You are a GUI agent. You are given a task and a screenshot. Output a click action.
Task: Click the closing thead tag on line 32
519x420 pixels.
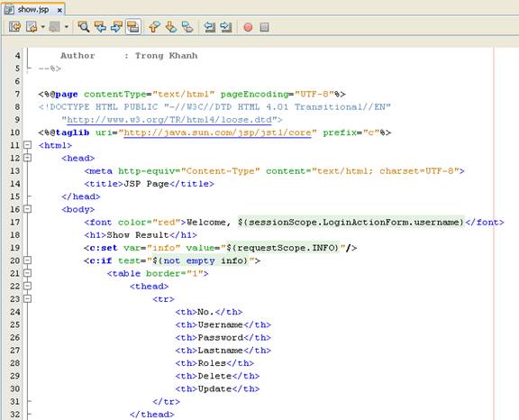[152, 415]
